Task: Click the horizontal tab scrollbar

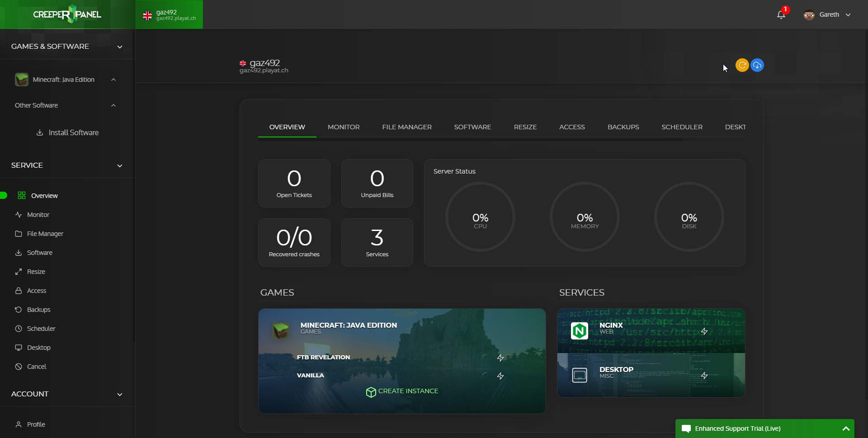Action: point(470,140)
